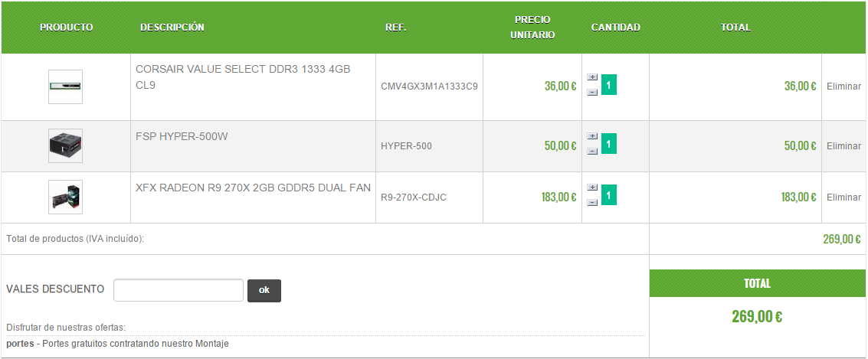Click the PRODUCTO column header

67,27
